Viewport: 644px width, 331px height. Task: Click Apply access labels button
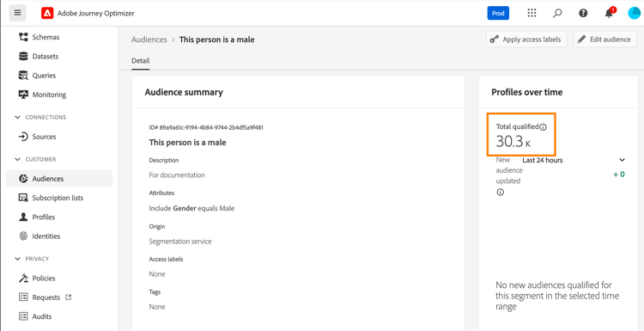pyautogui.click(x=526, y=40)
